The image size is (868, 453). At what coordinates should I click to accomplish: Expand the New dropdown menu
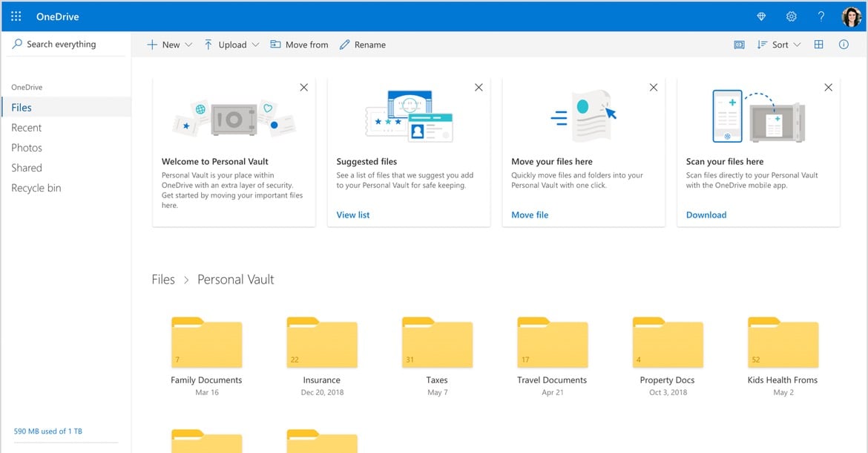click(169, 45)
